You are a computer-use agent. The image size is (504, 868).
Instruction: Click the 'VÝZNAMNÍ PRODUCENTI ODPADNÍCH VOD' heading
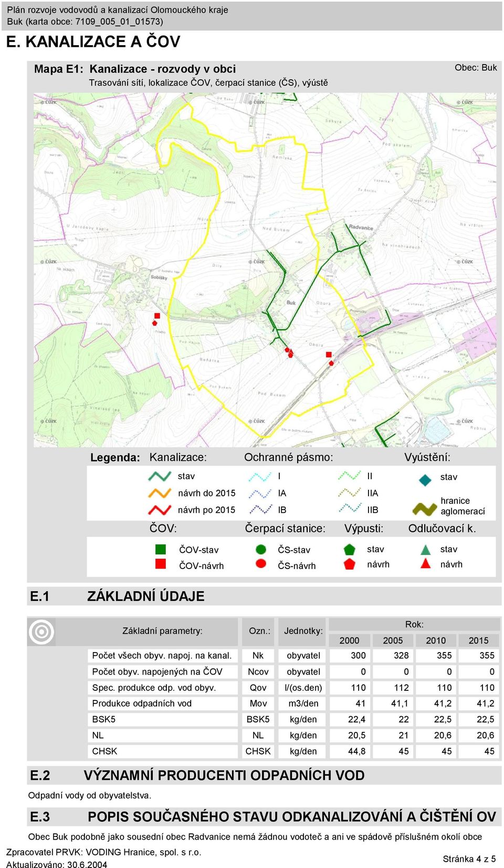tap(224, 775)
